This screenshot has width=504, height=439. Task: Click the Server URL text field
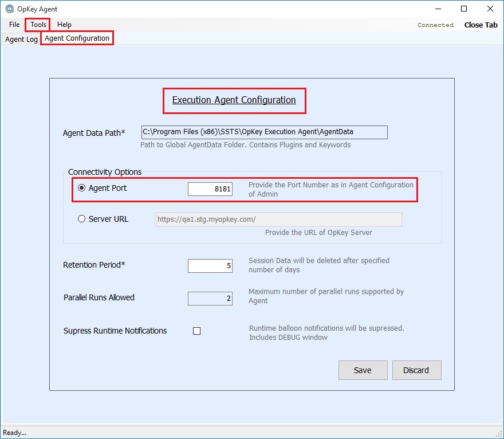pos(279,219)
